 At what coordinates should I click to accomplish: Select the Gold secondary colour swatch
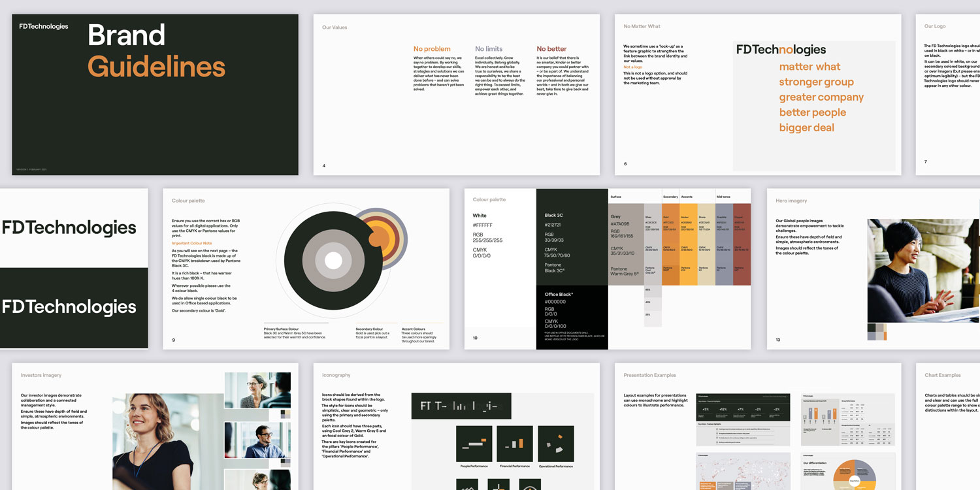pyautogui.click(x=670, y=244)
